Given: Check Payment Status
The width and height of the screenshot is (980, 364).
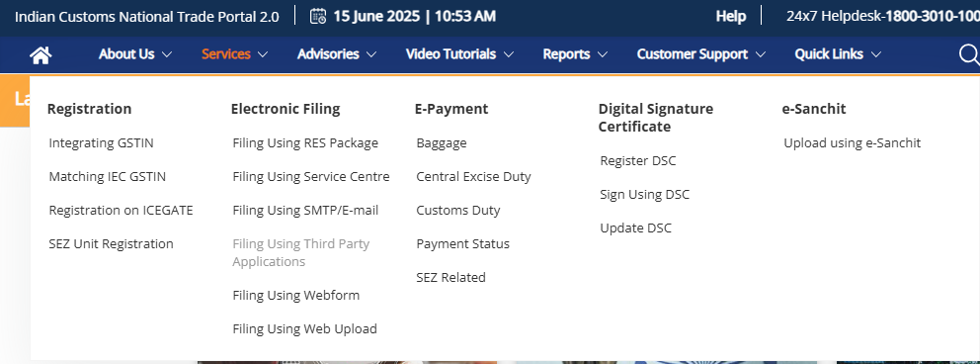Looking at the screenshot, I should pyautogui.click(x=463, y=244).
